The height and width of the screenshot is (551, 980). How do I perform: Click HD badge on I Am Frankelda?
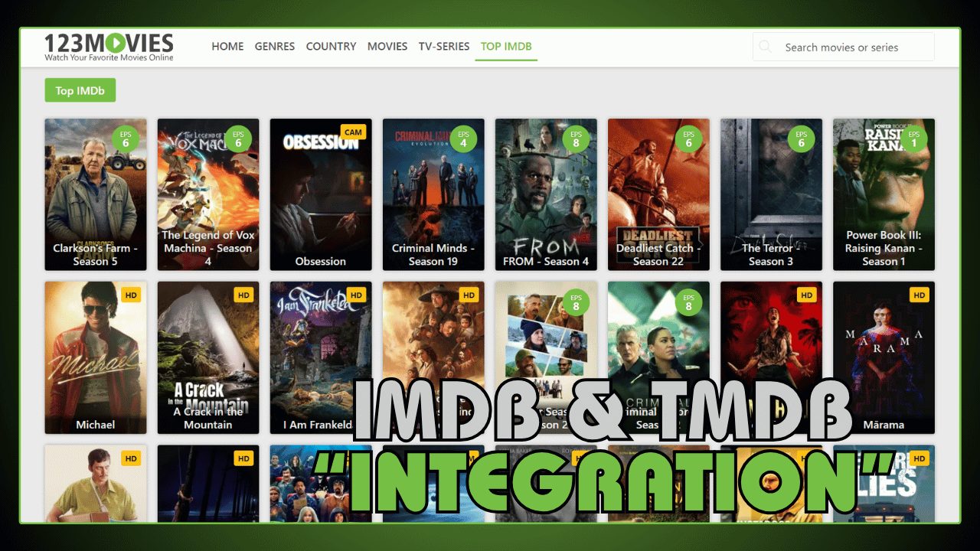point(356,295)
